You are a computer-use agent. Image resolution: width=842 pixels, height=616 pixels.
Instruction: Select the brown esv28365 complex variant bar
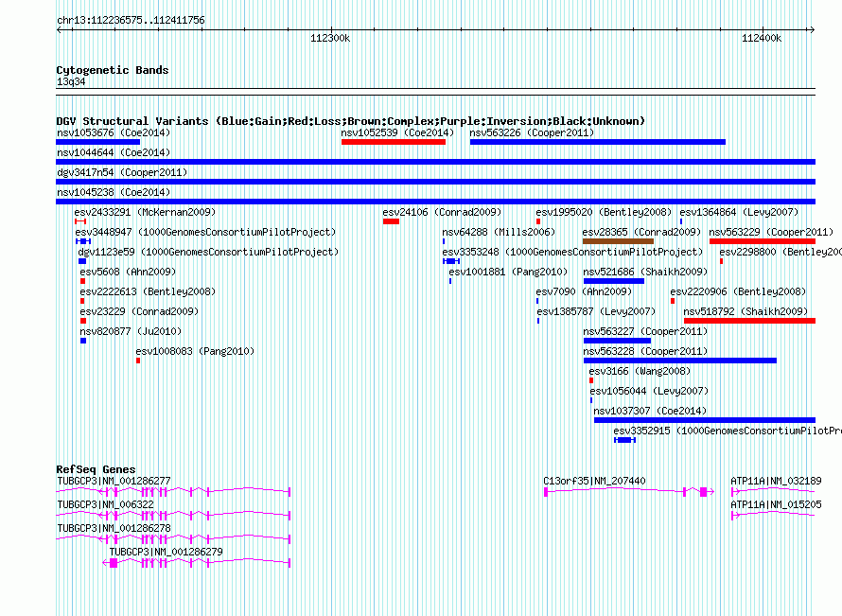[618, 241]
